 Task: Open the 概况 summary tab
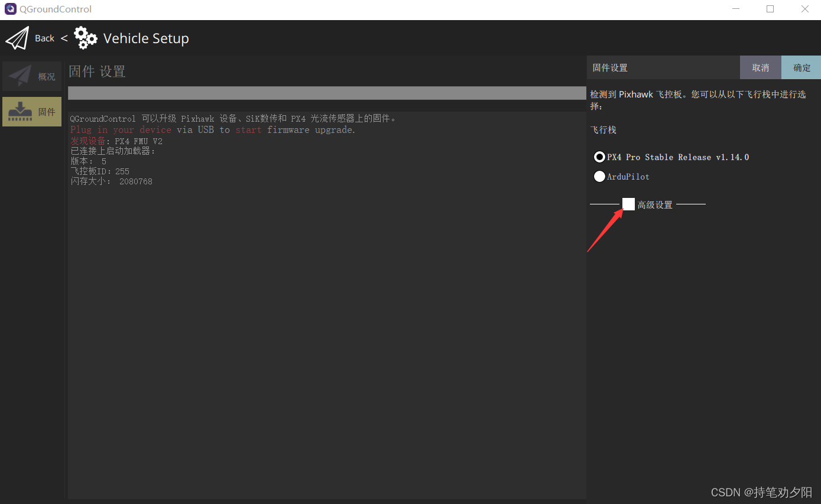click(32, 76)
